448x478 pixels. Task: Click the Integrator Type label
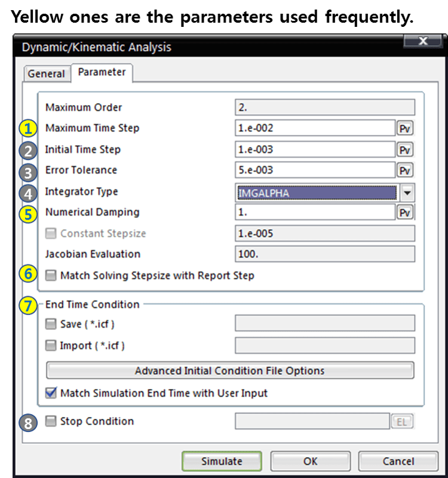point(81,192)
